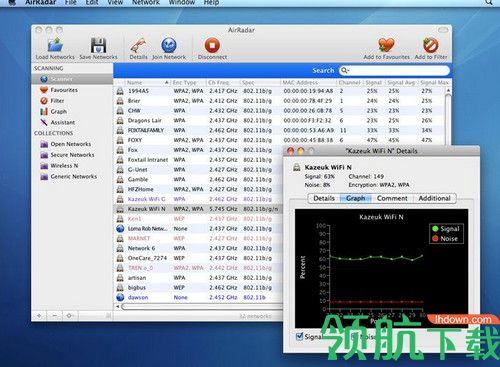Click the red Noise legend swatch

click(x=435, y=238)
